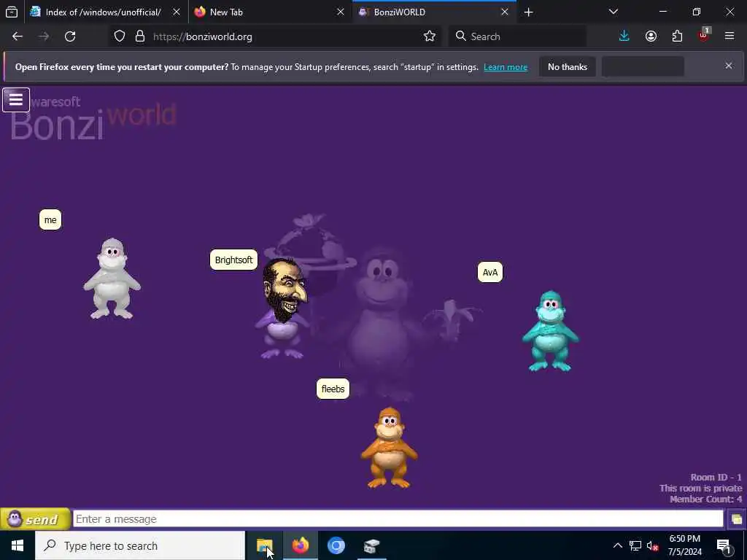Open the Firefox downloads panel
747x560 pixels.
[x=624, y=36]
